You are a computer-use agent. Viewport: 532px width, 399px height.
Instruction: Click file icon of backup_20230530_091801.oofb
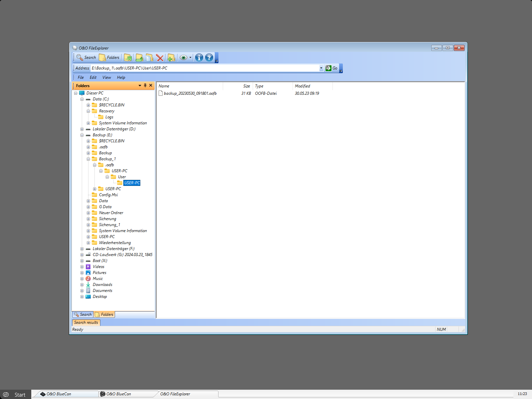point(161,93)
